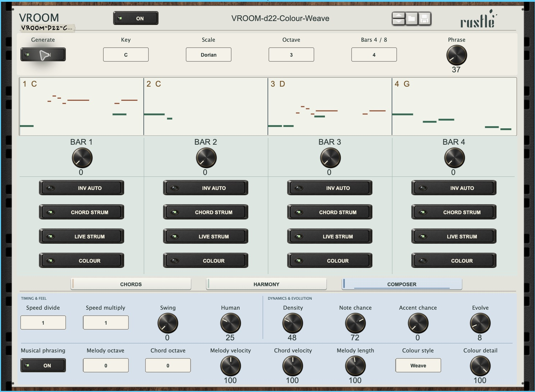This screenshot has width=535, height=392.
Task: Click the VROOM-D22-C preset name label
Action: coord(47,28)
